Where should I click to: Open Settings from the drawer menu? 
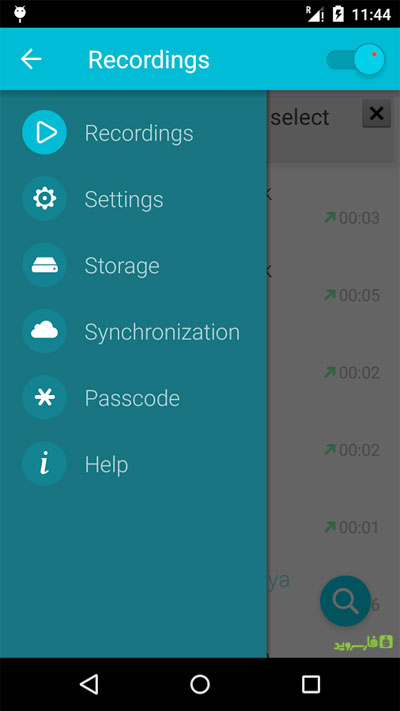(124, 200)
